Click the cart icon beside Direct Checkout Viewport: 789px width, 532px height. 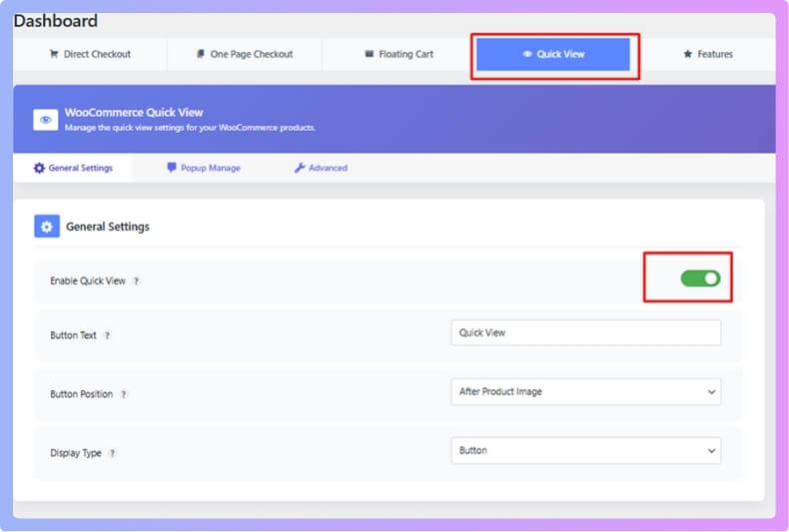pos(53,54)
